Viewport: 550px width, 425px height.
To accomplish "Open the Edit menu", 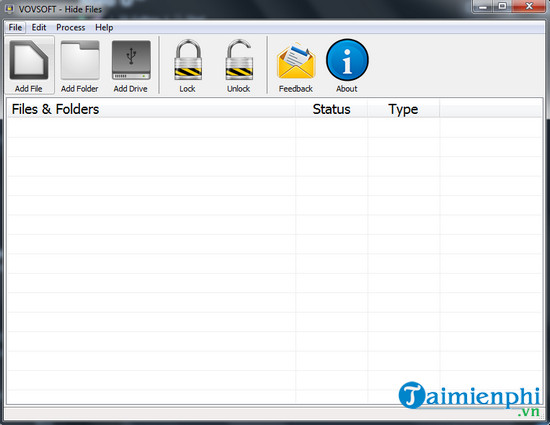I will click(x=39, y=27).
